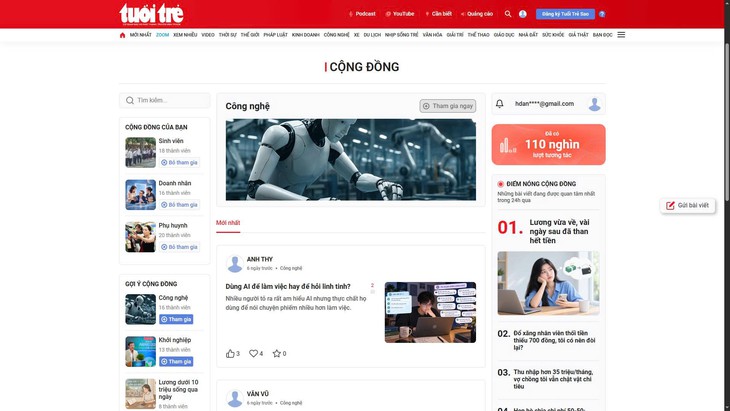Click Anh Thy's avatar icon

pos(235,263)
